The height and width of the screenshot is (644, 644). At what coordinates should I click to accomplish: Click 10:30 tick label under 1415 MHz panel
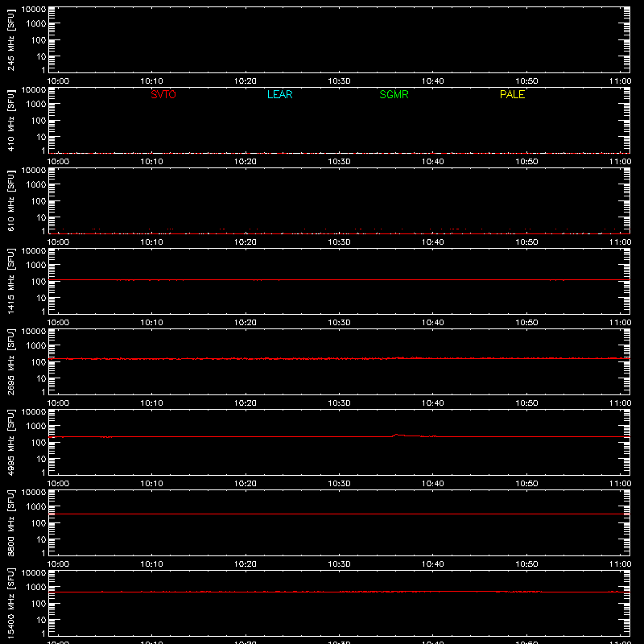339,323
